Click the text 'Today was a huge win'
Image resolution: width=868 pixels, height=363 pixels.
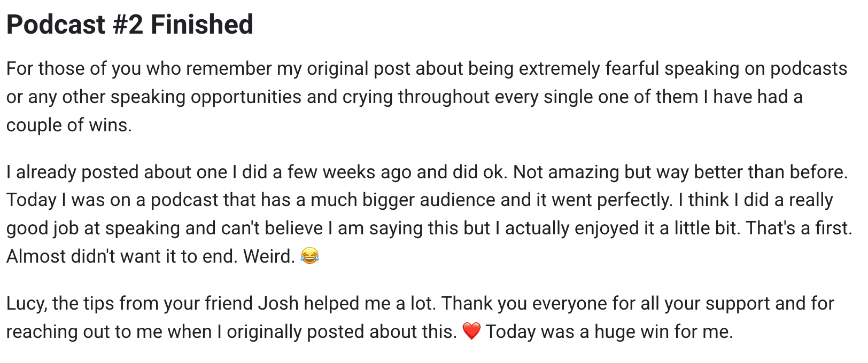pos(577,332)
